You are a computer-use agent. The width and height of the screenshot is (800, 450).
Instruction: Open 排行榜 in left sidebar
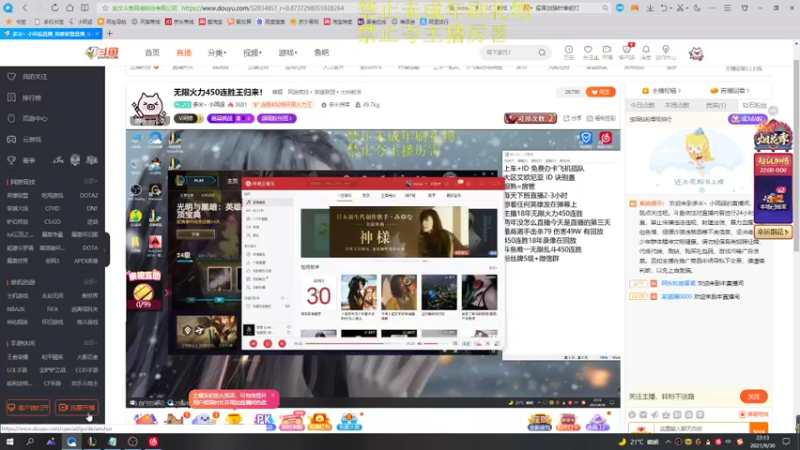point(32,97)
